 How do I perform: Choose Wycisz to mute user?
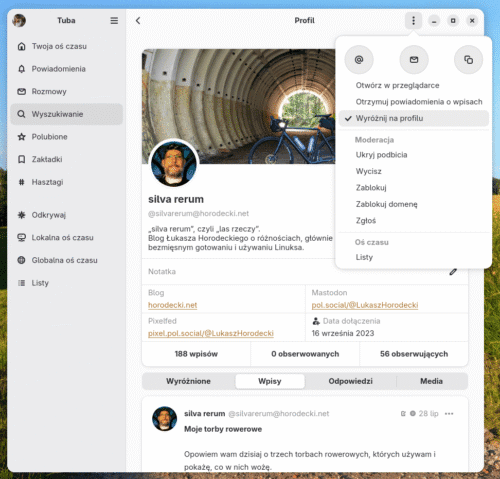(414, 171)
